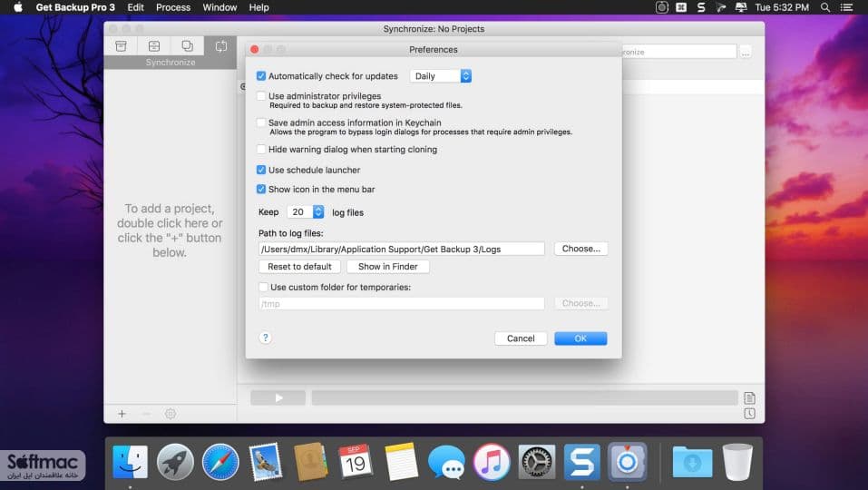This screenshot has height=490, width=868.
Task: Click the synchronization progress bar
Action: 524,397
